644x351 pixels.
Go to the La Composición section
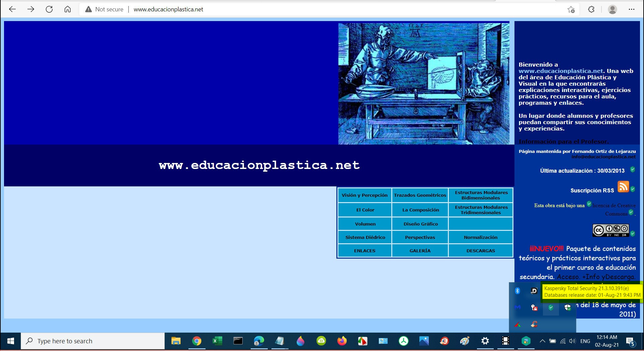click(x=420, y=210)
